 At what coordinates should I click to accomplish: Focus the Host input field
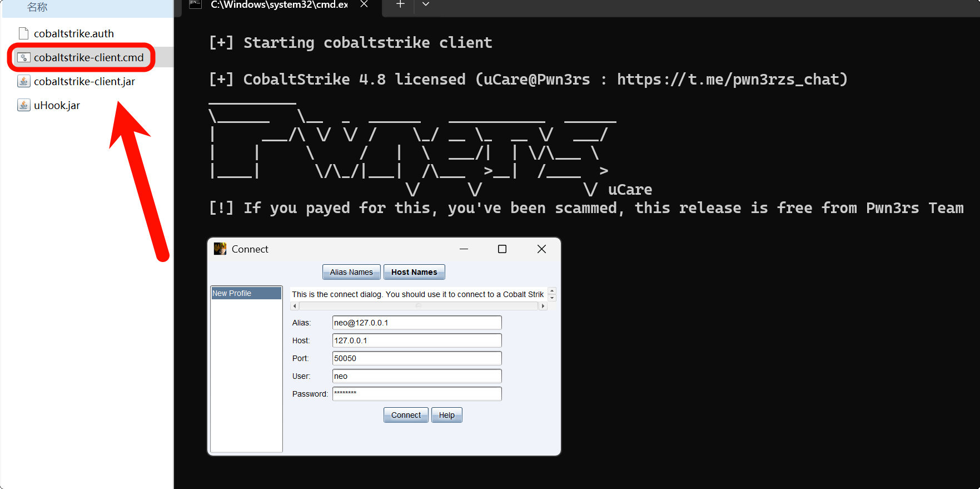(x=416, y=340)
